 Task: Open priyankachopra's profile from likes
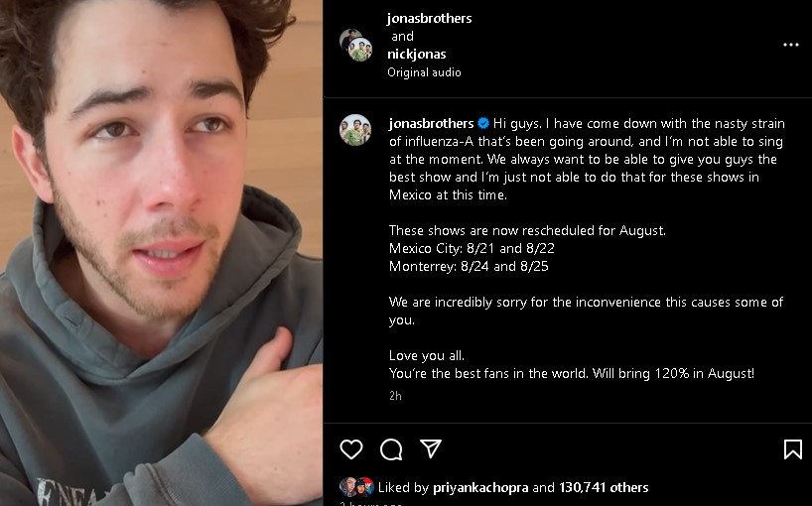480,487
